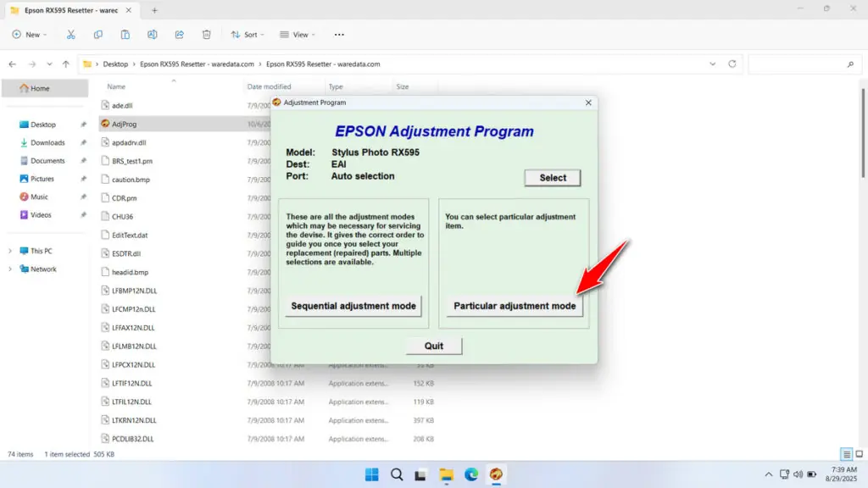Viewport: 868px width, 488px height.
Task: Select the LFBMP12N.DLL file
Action: (x=134, y=291)
